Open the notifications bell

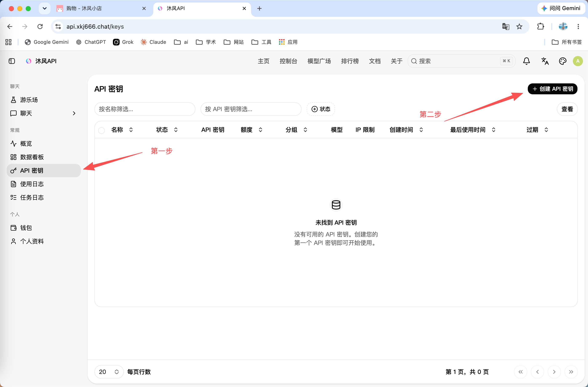pyautogui.click(x=527, y=61)
